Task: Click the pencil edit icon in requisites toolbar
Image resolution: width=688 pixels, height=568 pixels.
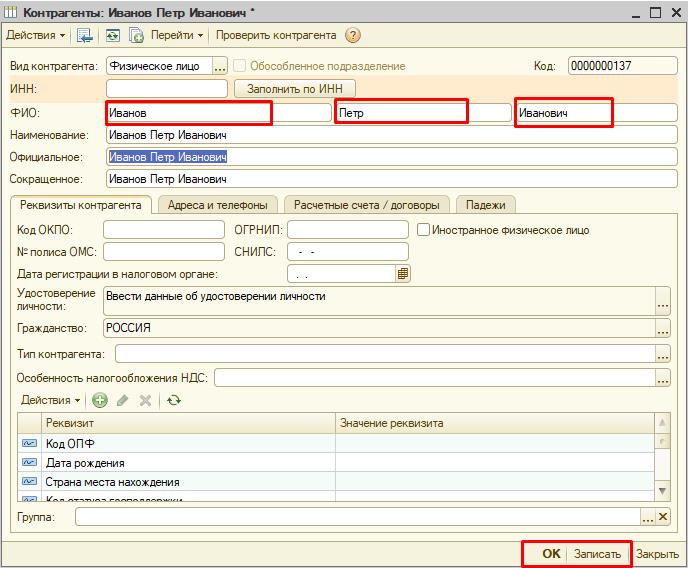Action: [123, 400]
